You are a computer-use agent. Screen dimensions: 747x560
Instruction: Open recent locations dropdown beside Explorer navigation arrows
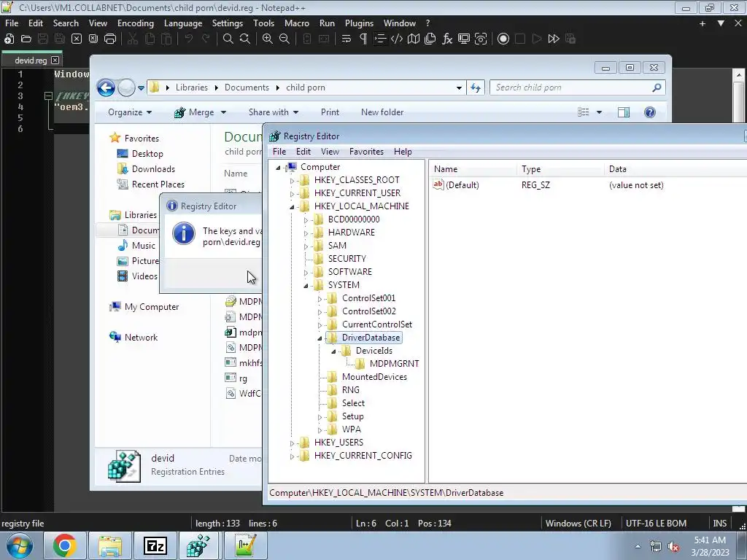coord(141,88)
